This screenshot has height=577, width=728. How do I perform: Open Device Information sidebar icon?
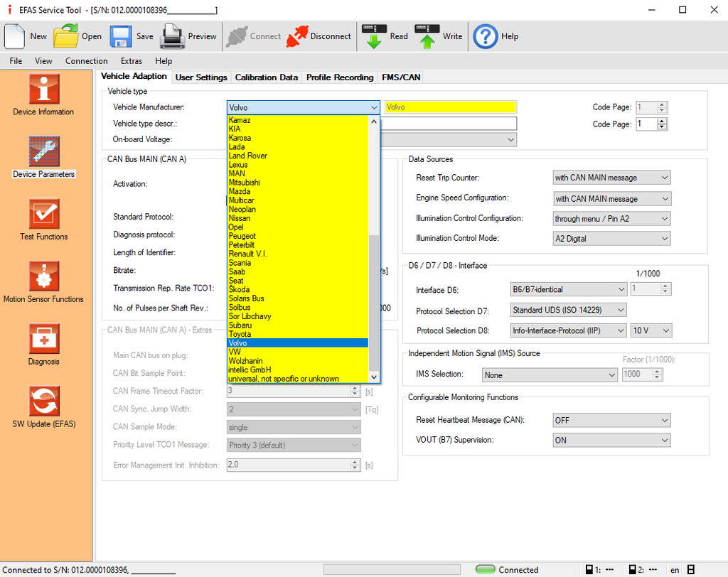pos(44,89)
